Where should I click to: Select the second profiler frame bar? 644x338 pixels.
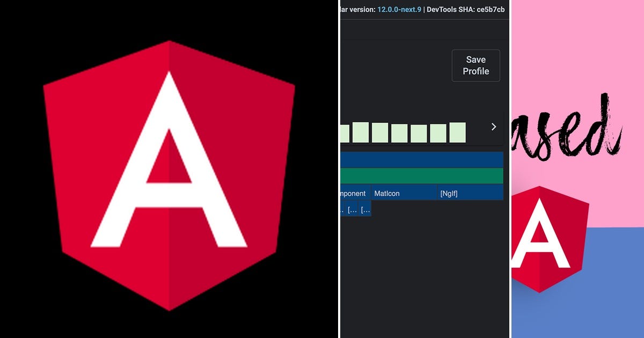(x=360, y=131)
